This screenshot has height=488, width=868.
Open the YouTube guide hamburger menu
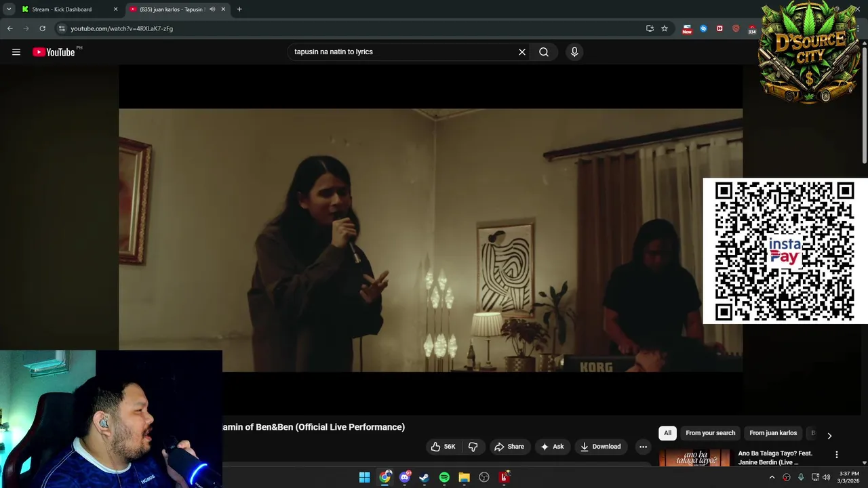tap(16, 52)
